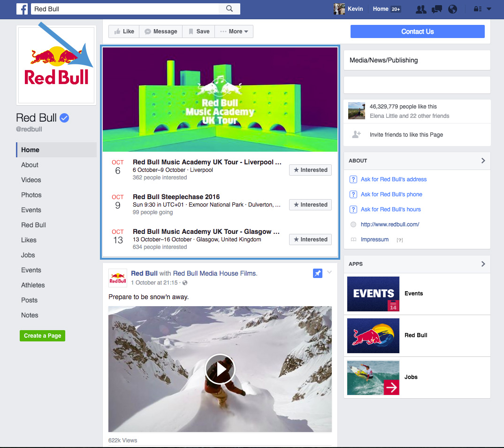Open Videos in the page sidebar
The image size is (504, 448).
click(x=31, y=180)
